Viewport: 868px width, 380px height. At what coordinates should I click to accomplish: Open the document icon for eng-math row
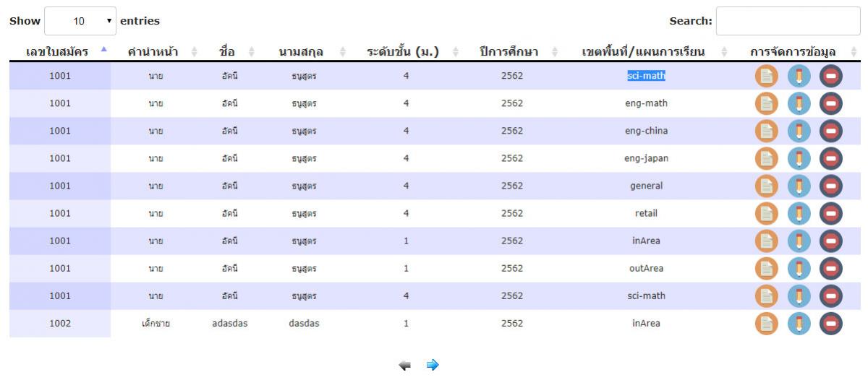(x=767, y=103)
